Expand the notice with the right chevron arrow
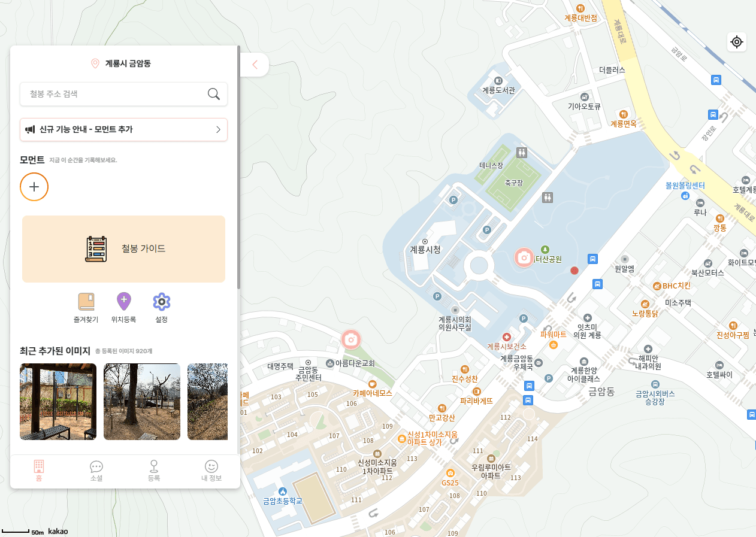This screenshot has width=756, height=537. pyautogui.click(x=218, y=129)
